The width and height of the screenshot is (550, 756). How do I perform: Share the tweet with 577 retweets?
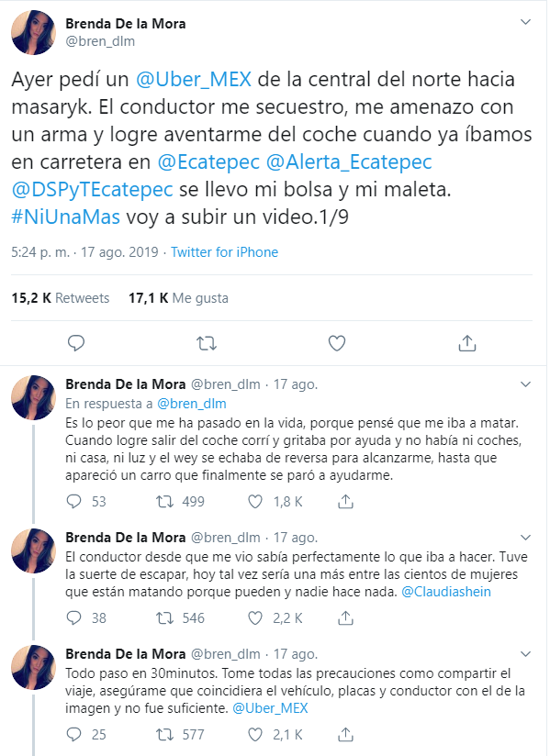click(345, 734)
